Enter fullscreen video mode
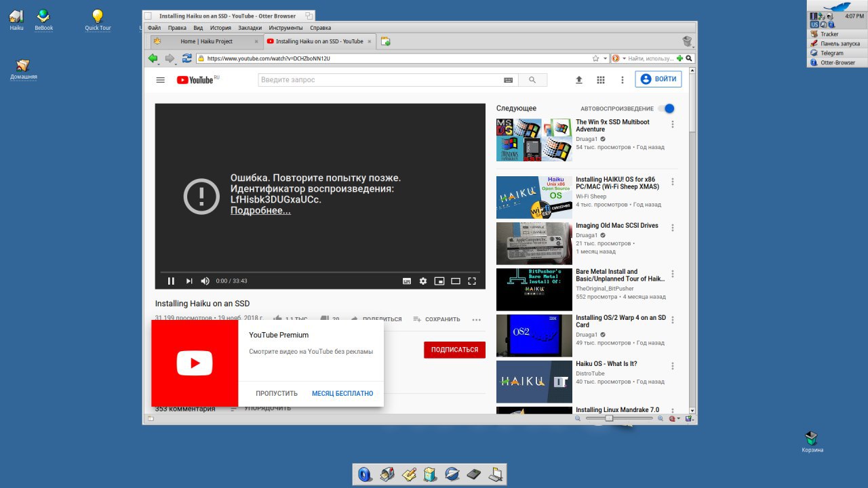Screen dimensions: 868x488 pos(472,281)
